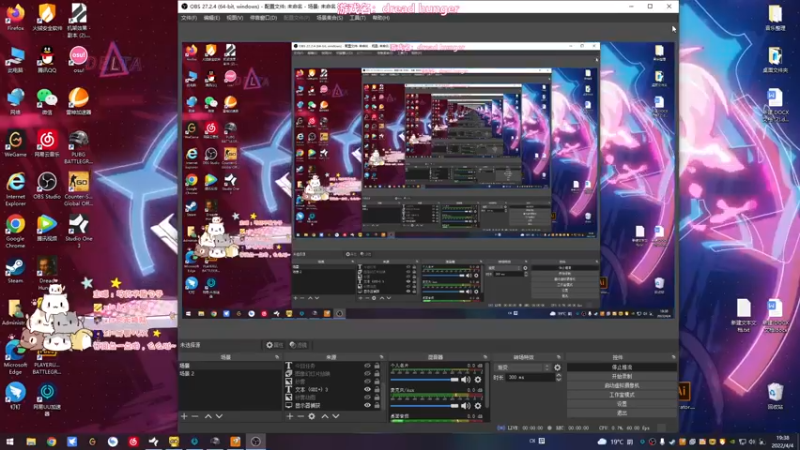The image size is (800, 450).
Task: Mute the 麦克风/Aux channel speaker icon
Action: [x=466, y=406]
